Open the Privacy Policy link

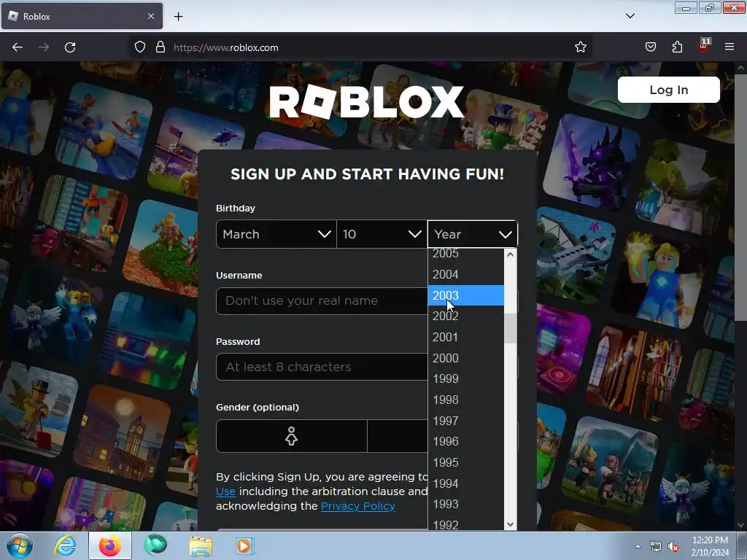[x=357, y=506]
